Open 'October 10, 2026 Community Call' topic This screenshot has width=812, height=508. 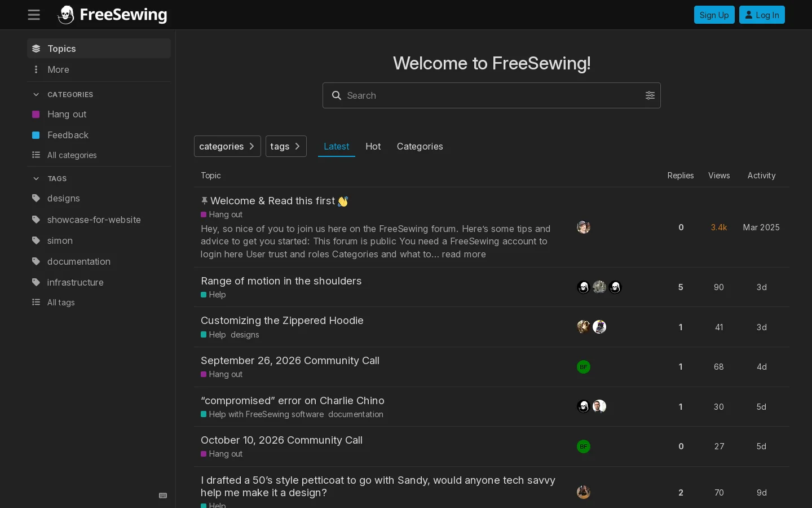click(x=281, y=440)
